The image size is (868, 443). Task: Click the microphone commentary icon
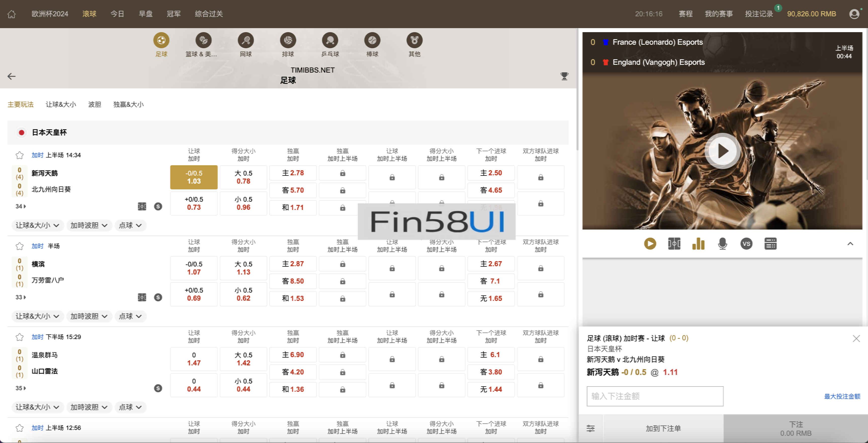pyautogui.click(x=722, y=244)
